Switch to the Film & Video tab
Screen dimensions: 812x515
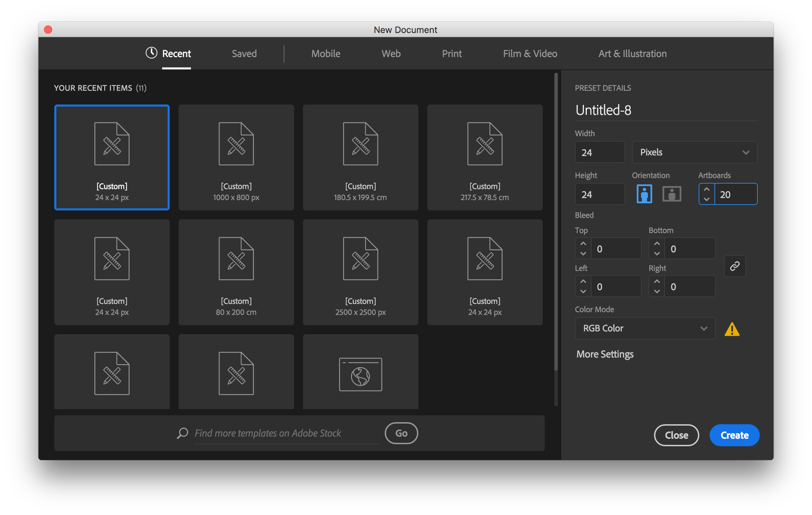click(x=530, y=54)
